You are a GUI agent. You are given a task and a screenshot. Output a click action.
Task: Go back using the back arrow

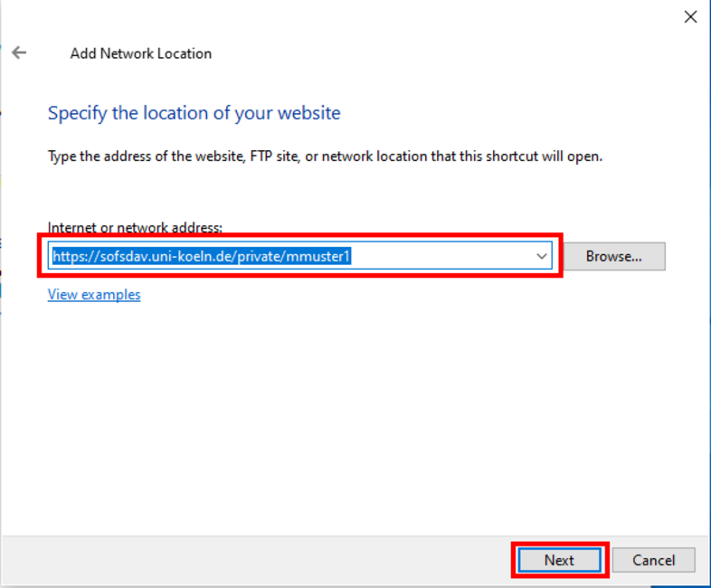click(19, 52)
